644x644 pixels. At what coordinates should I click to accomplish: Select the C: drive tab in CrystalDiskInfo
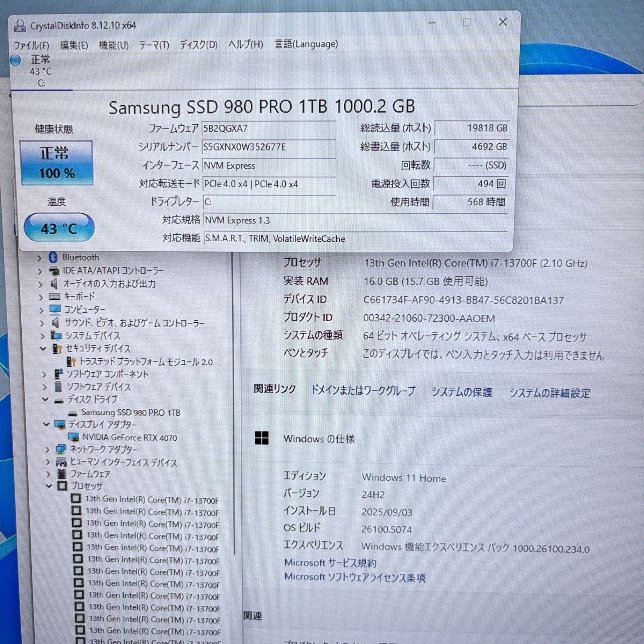[41, 71]
